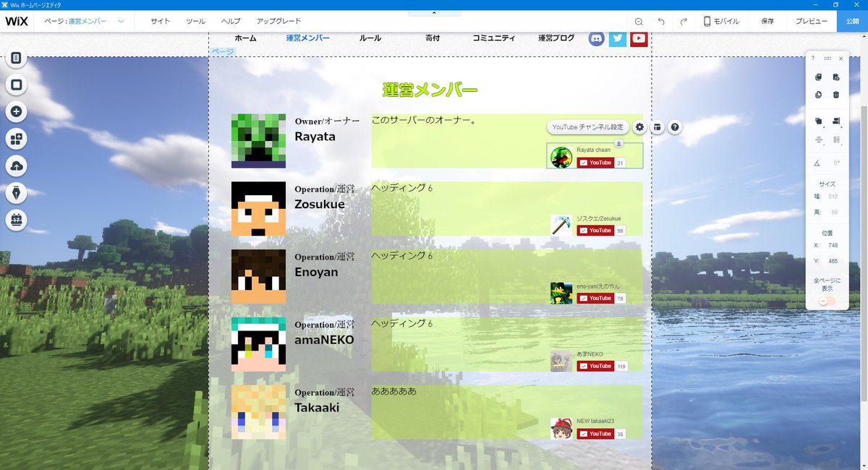The width and height of the screenshot is (868, 470).
Task: Click the duplicate icon in editor toolbar
Action: (819, 94)
